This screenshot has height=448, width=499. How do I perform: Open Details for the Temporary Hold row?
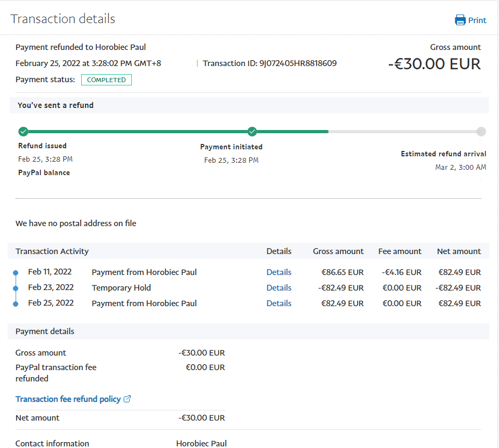pyautogui.click(x=279, y=288)
